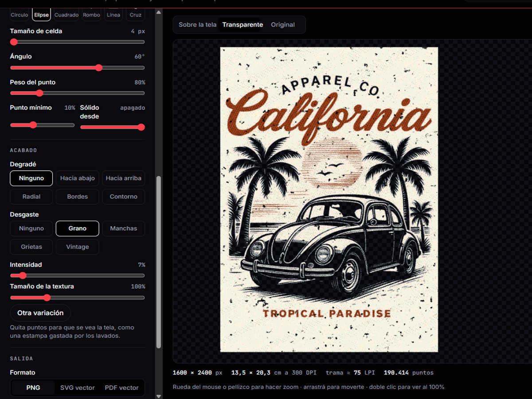Viewport: 532px width, 399px height.
Task: Choose the Cuadrado dot shape
Action: pos(66,15)
